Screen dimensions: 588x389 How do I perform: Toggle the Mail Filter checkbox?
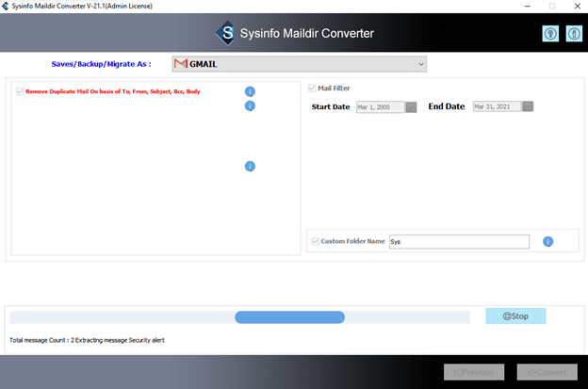[x=312, y=89]
